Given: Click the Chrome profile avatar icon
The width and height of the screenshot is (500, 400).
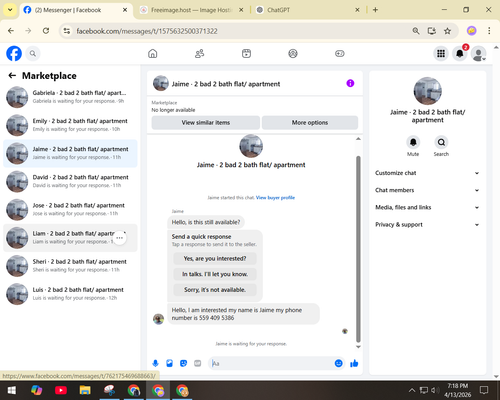Looking at the screenshot, I should pyautogui.click(x=471, y=31).
